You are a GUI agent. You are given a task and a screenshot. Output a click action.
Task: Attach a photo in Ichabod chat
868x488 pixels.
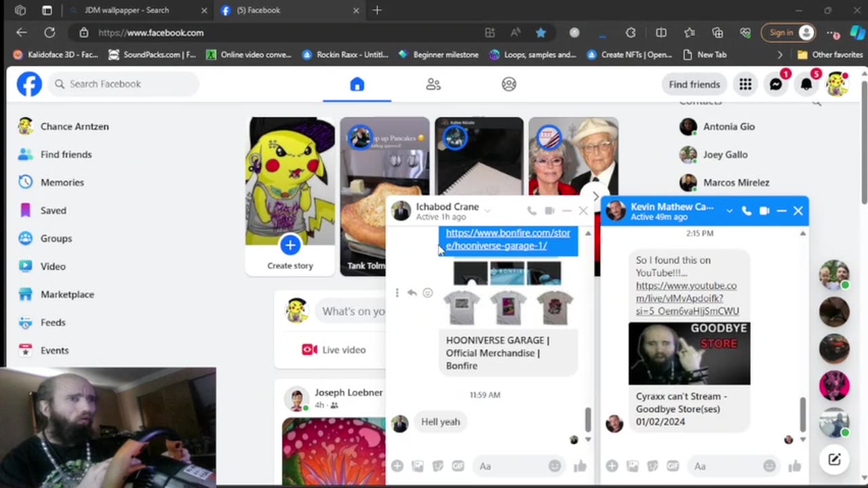pos(418,466)
